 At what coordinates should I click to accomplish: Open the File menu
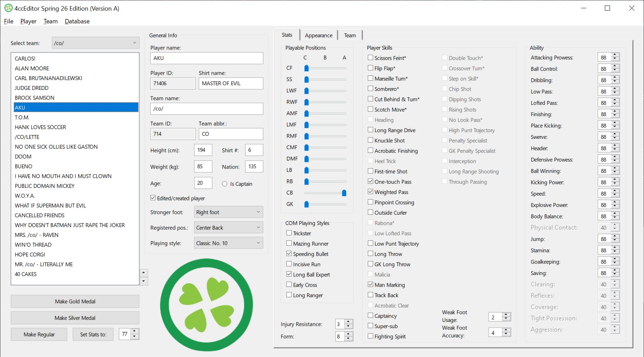click(9, 21)
